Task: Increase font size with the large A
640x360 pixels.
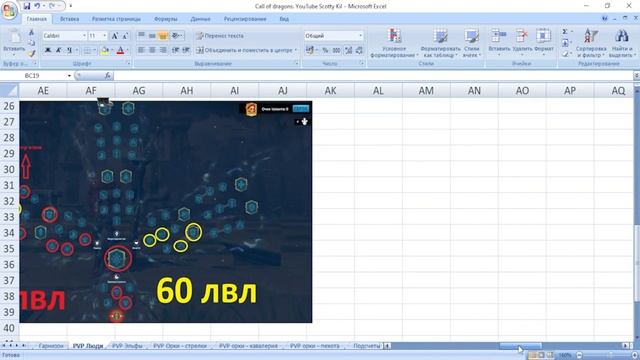Action: click(x=115, y=36)
